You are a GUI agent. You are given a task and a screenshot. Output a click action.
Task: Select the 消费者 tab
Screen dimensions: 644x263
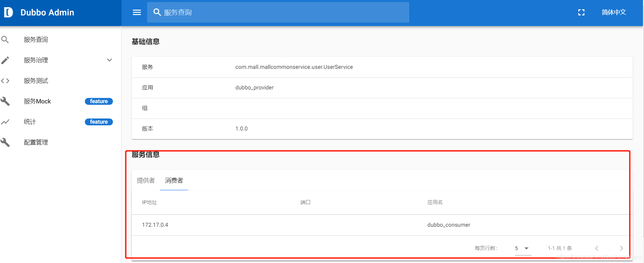tap(174, 180)
